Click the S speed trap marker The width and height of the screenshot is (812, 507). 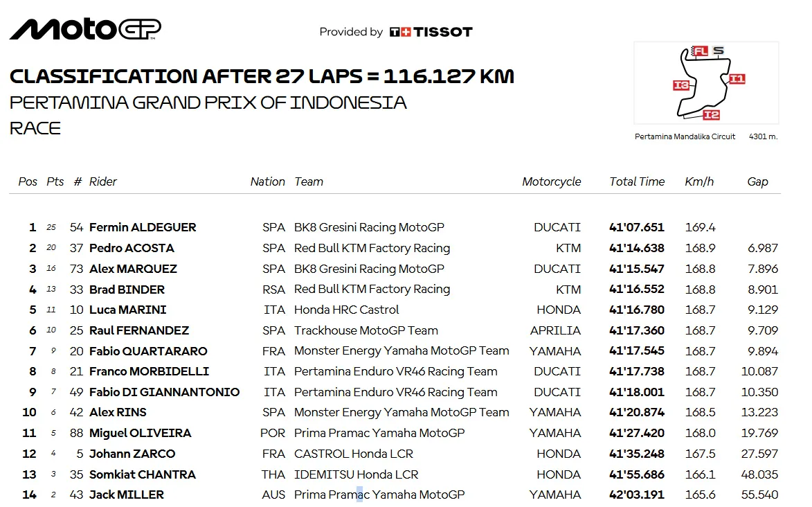719,51
